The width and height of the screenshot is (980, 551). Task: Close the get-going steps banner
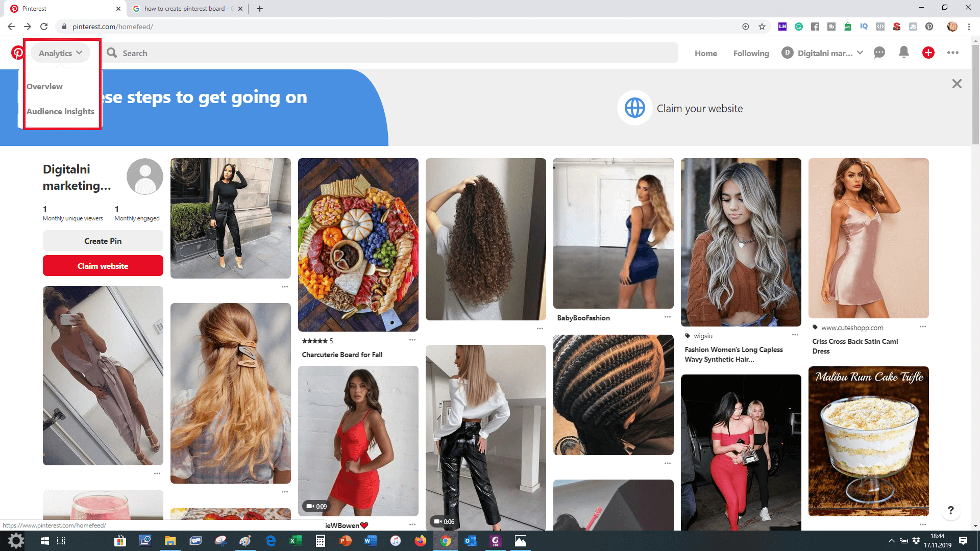click(x=957, y=84)
